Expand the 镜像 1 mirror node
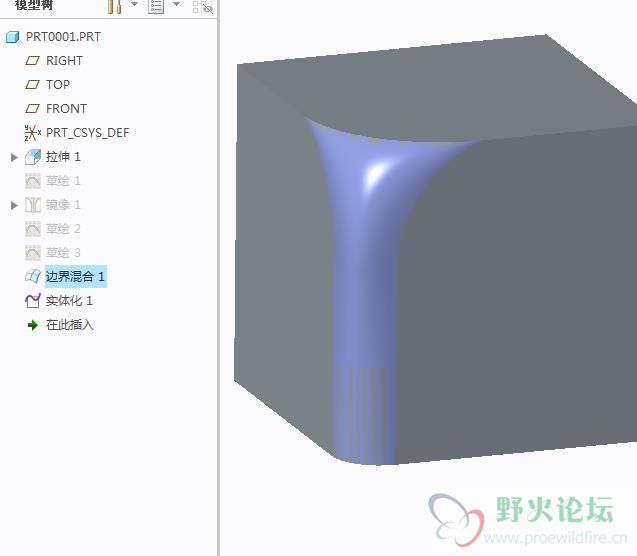 pos(14,205)
